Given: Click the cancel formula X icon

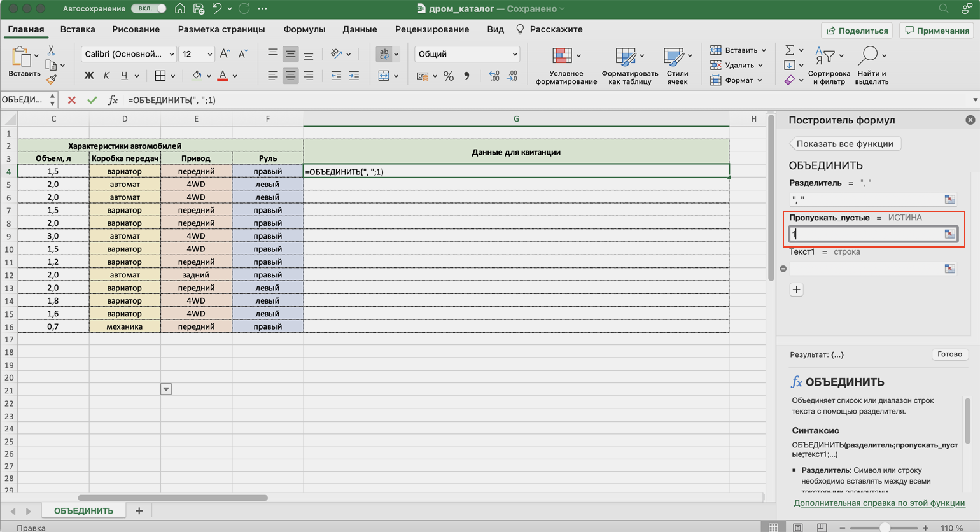Looking at the screenshot, I should tap(72, 100).
